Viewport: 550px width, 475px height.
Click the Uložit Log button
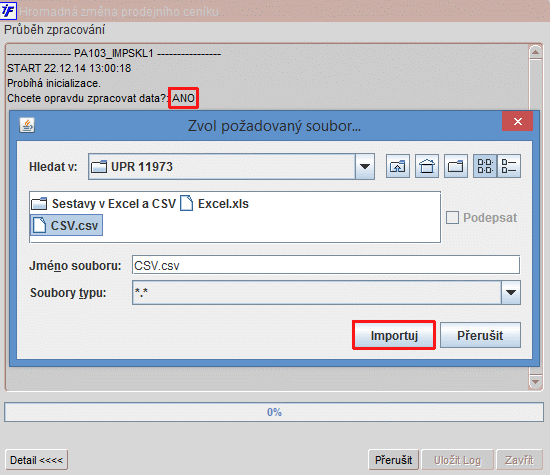tap(457, 460)
